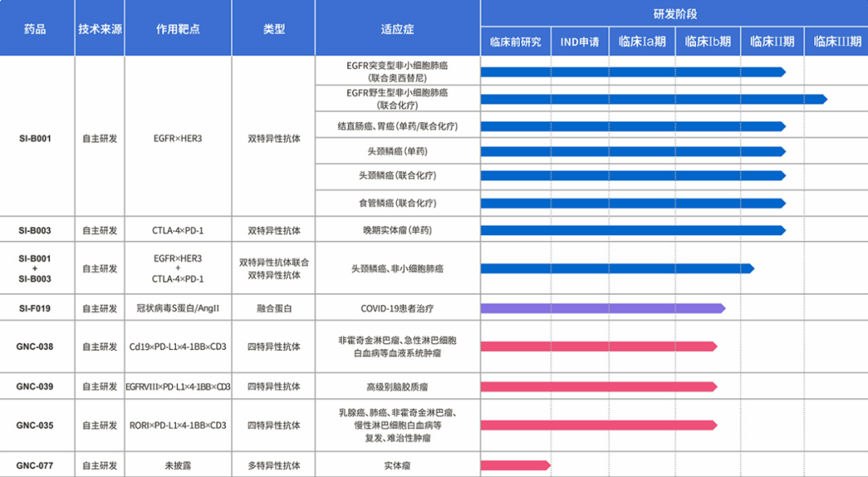Click the RORI×PD-L1×4-1BB×CD3 target cell
Viewport: 868px width, 477px height.
point(178,426)
